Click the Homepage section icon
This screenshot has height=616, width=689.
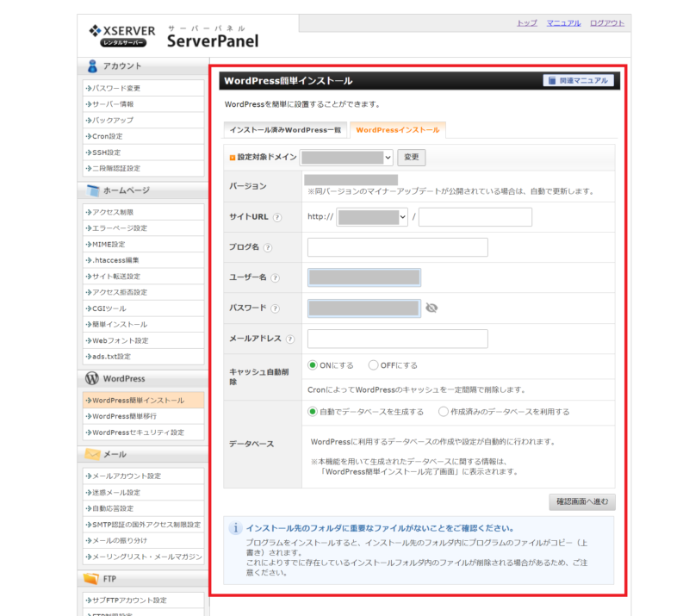[93, 190]
